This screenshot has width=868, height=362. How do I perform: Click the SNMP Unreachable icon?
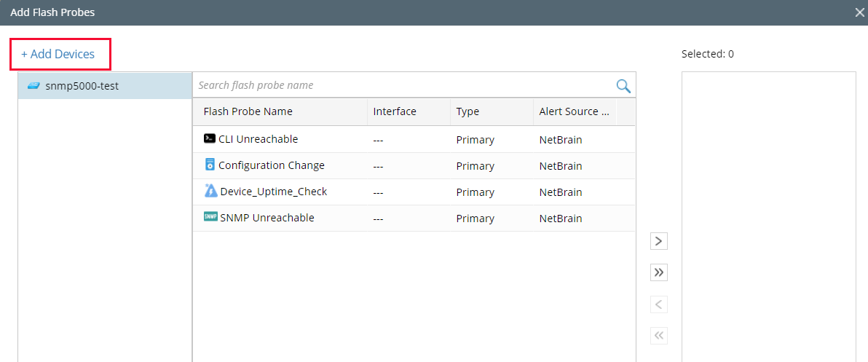click(210, 217)
